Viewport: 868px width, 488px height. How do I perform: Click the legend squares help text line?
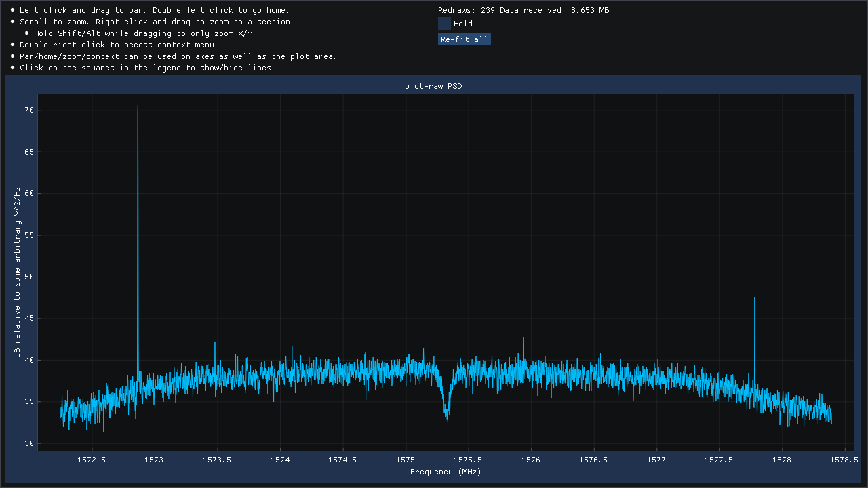coord(147,68)
